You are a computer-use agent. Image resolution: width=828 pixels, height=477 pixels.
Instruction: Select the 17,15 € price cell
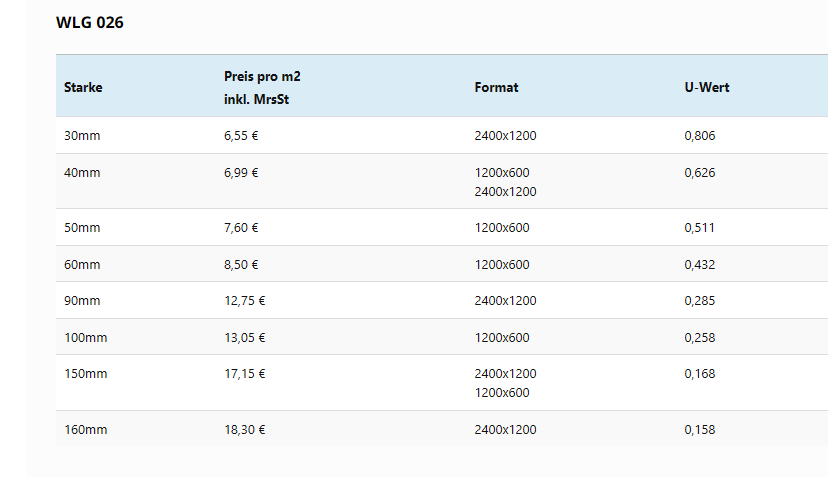(x=244, y=374)
